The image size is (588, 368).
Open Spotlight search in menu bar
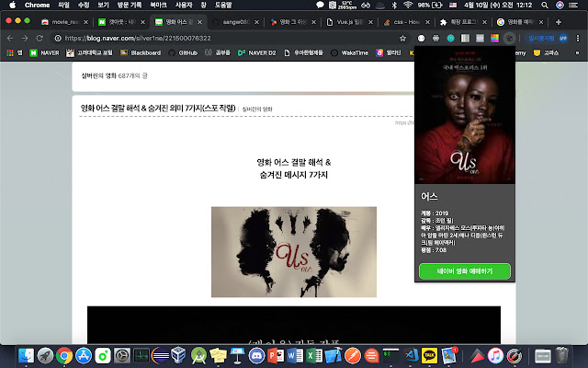pyautogui.click(x=545, y=5)
